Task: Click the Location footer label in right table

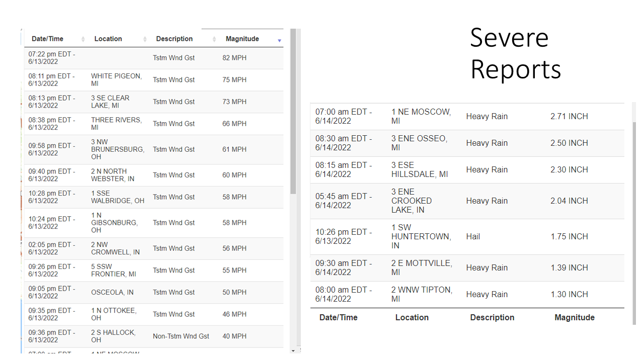Action: click(x=412, y=317)
